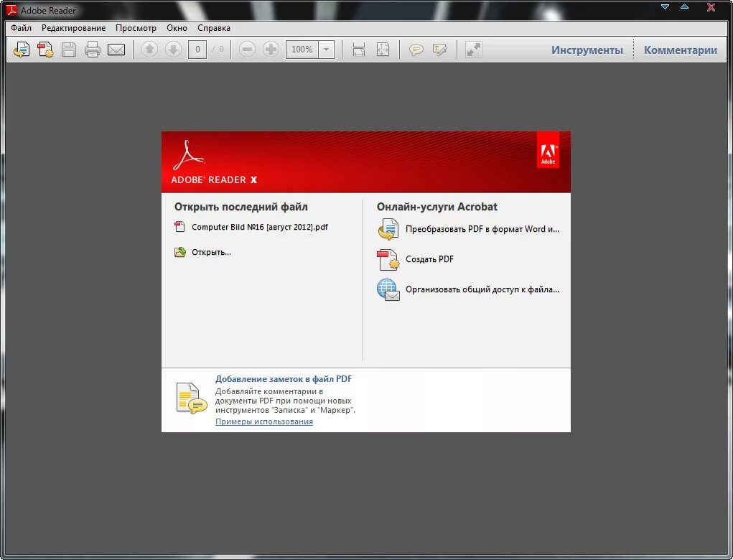
Task: Minimize window with down triangle button
Action: [665, 7]
